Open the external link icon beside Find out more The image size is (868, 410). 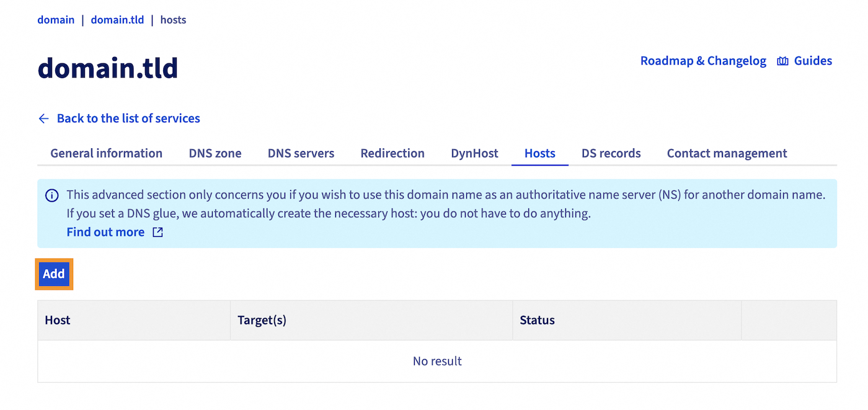[x=157, y=231]
